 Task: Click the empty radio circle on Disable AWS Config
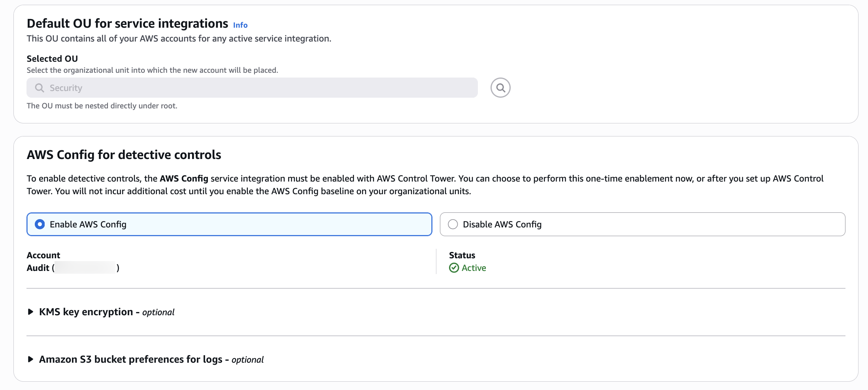(453, 224)
